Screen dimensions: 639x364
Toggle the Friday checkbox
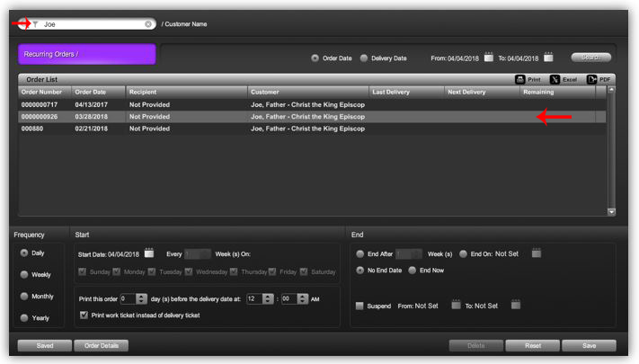(272, 271)
